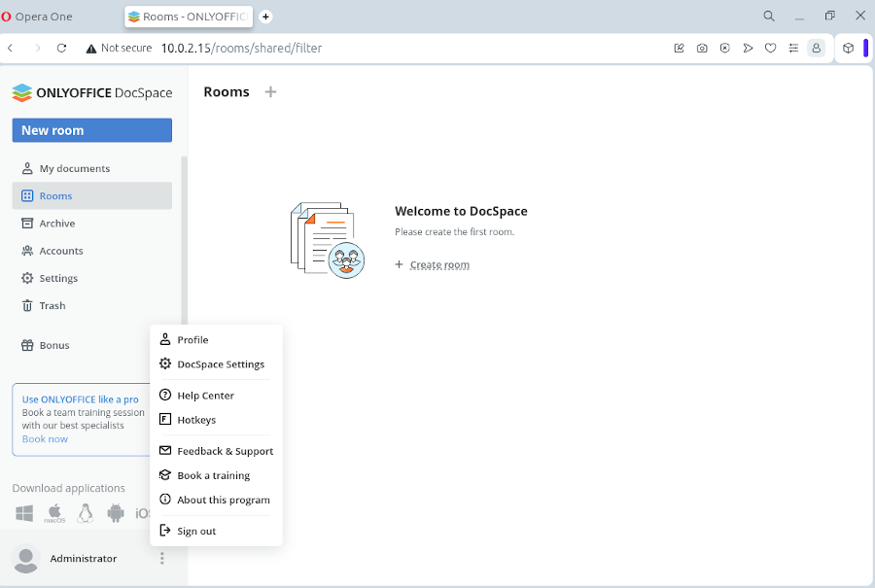Click the Android download icon
Image resolution: width=875 pixels, height=588 pixels.
[116, 513]
